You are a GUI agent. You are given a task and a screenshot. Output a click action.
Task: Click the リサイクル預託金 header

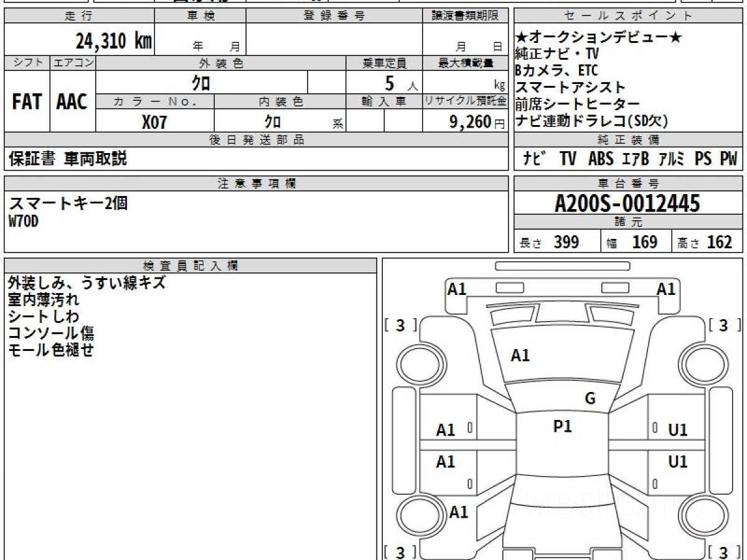[465, 101]
